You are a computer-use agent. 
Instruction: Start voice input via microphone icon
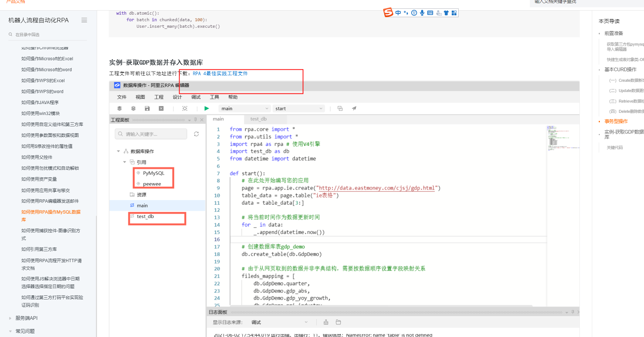(422, 13)
